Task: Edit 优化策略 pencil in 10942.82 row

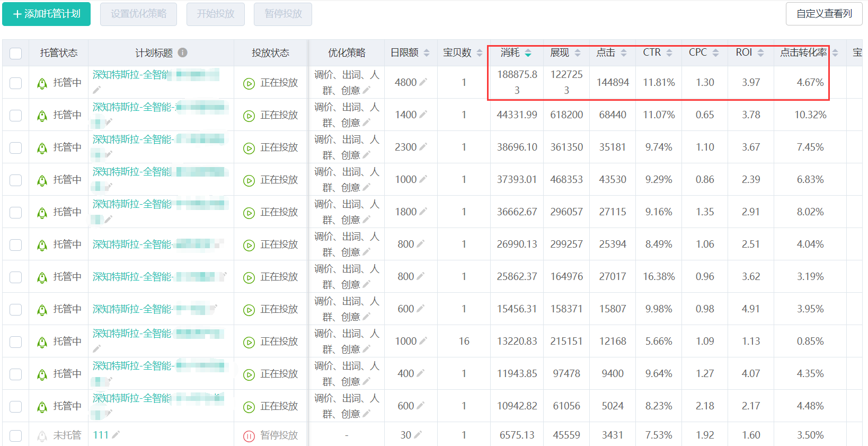Action: pyautogui.click(x=366, y=414)
